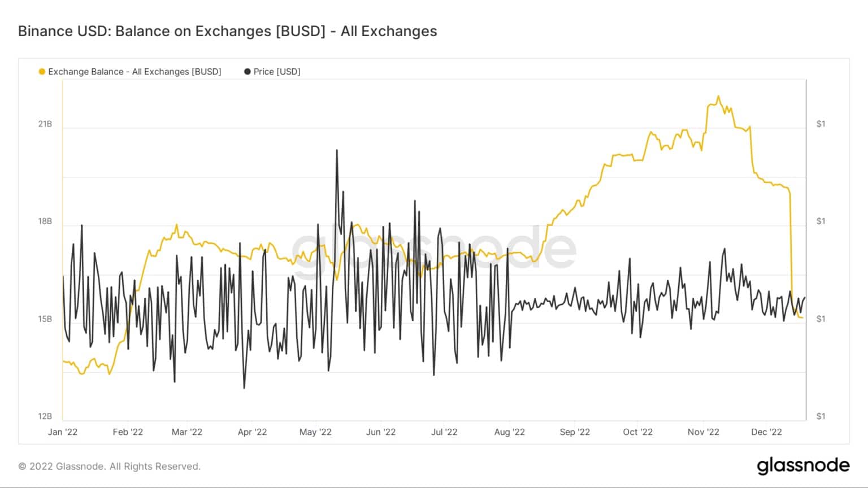
Task: Click the chart title Binance USD Balance
Action: coord(228,31)
